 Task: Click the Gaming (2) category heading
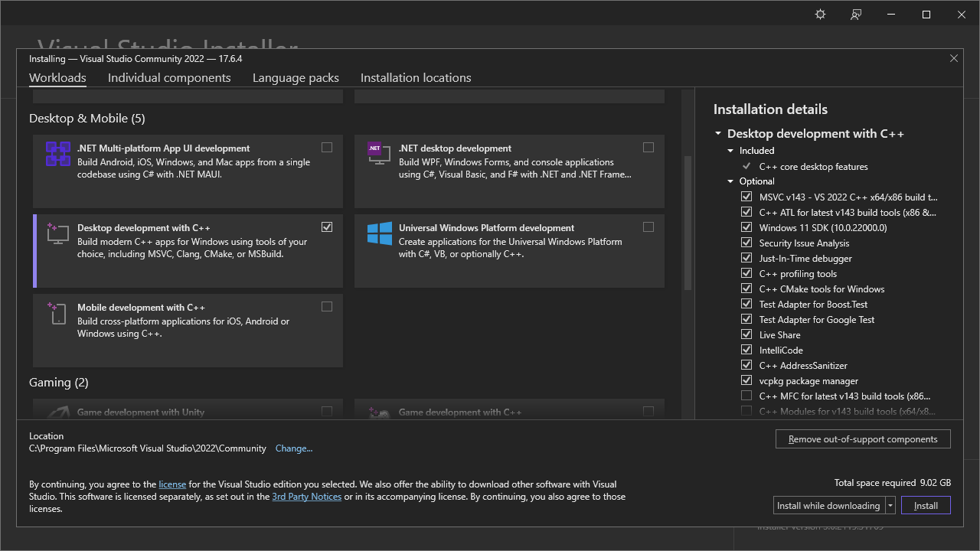[59, 383]
